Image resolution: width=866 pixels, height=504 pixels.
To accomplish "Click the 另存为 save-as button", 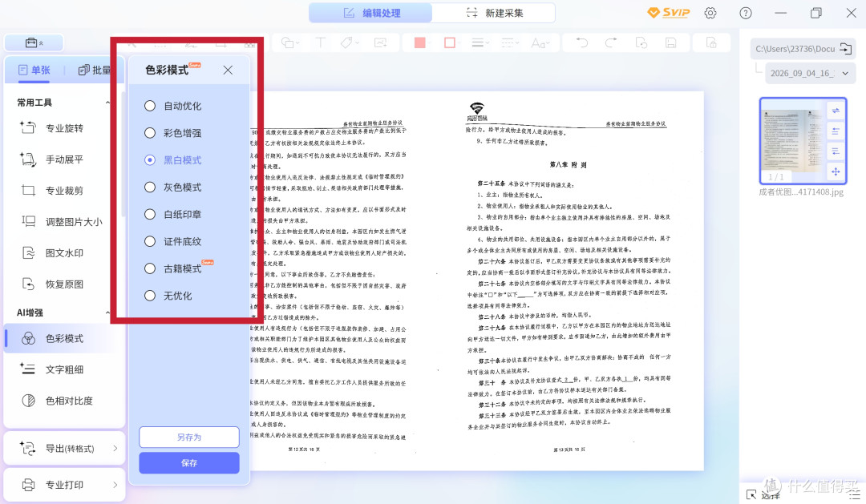I will point(189,437).
